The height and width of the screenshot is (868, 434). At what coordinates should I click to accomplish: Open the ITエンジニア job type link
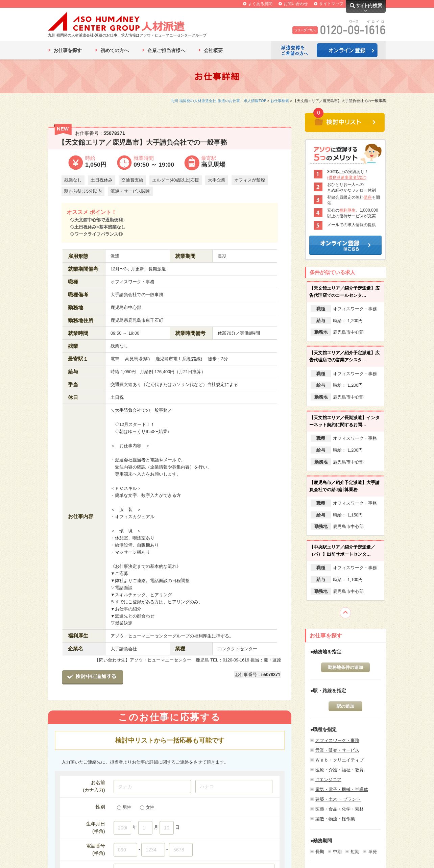pyautogui.click(x=328, y=779)
